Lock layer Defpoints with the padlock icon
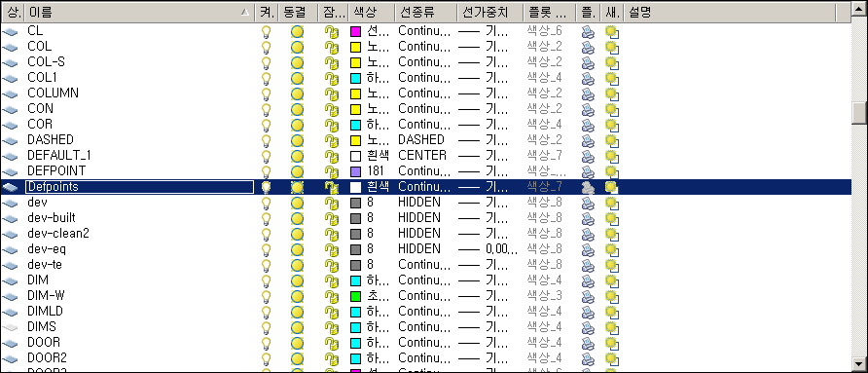 (x=331, y=187)
